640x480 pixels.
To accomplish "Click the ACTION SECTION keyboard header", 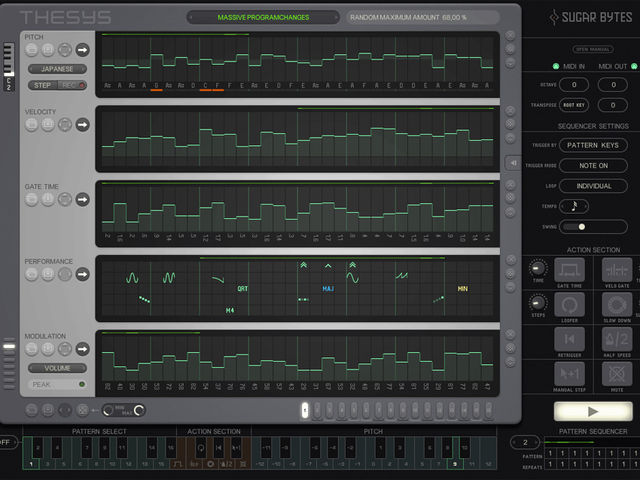I will point(214,431).
